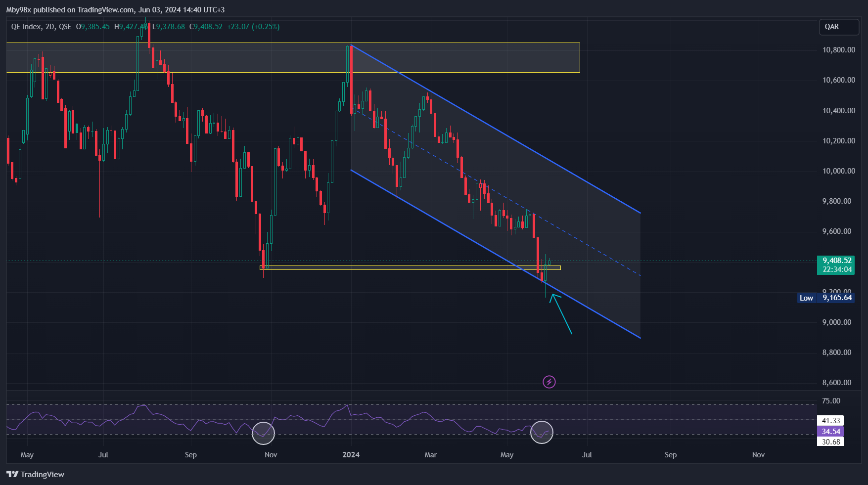Click the TradingView logo icon
The width and height of the screenshot is (868, 485).
pyautogui.click(x=12, y=475)
